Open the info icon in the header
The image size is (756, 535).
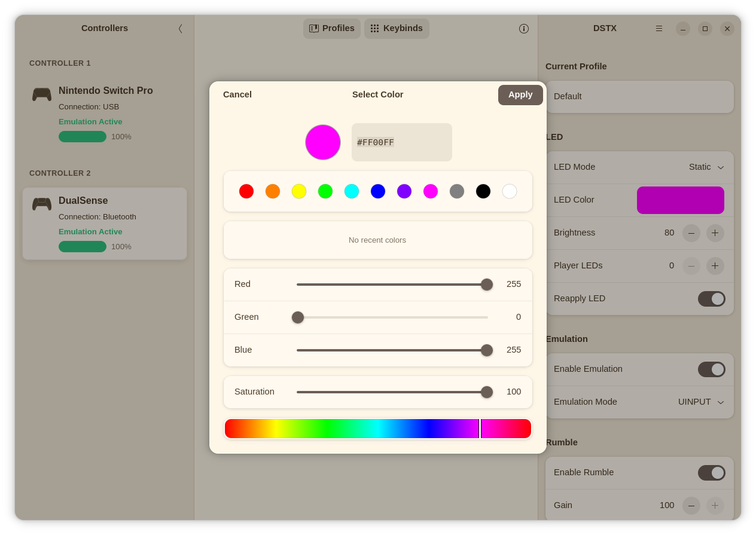pos(524,29)
